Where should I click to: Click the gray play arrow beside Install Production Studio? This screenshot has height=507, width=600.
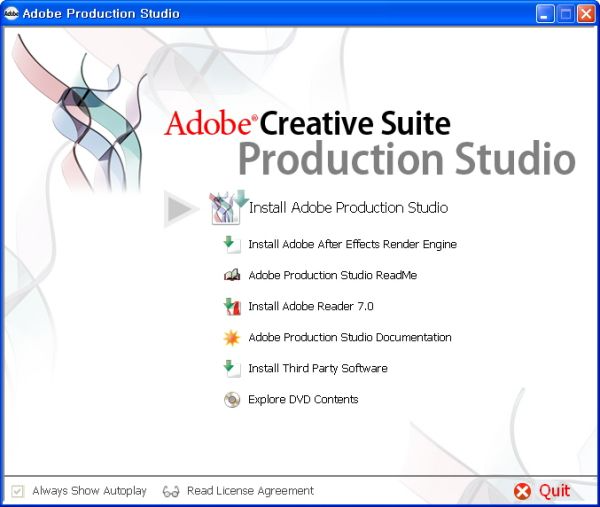tap(181, 209)
